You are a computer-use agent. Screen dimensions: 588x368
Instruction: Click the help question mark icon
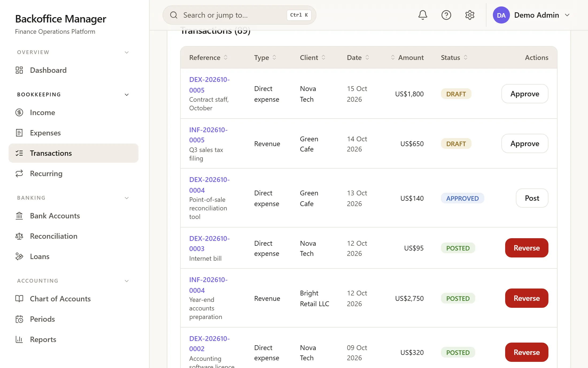coord(446,15)
